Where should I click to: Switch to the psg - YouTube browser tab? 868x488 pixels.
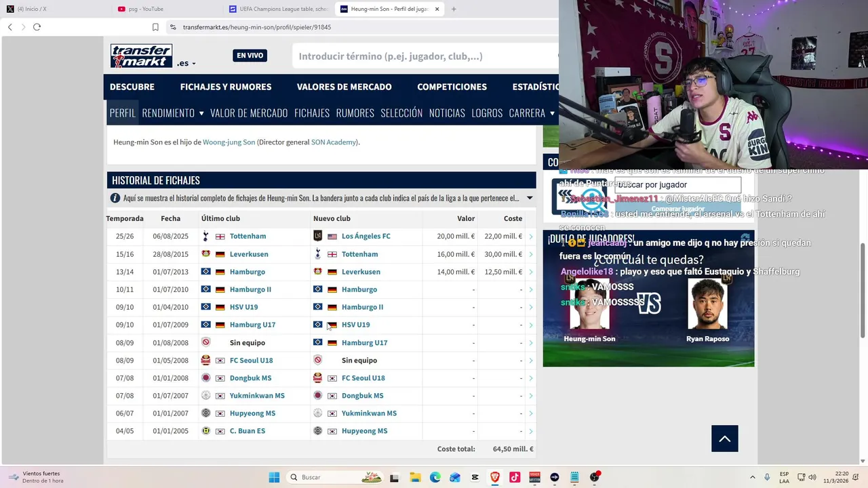(x=166, y=9)
